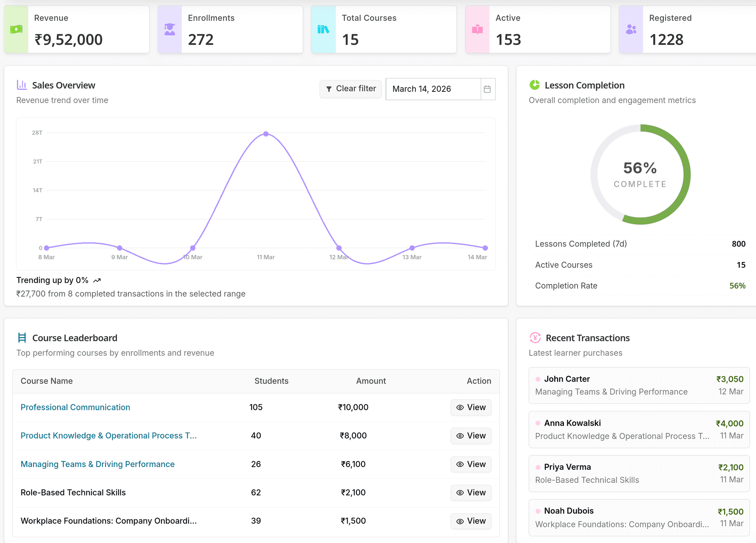Click the Clear filter button
This screenshot has width=756, height=543.
[350, 89]
